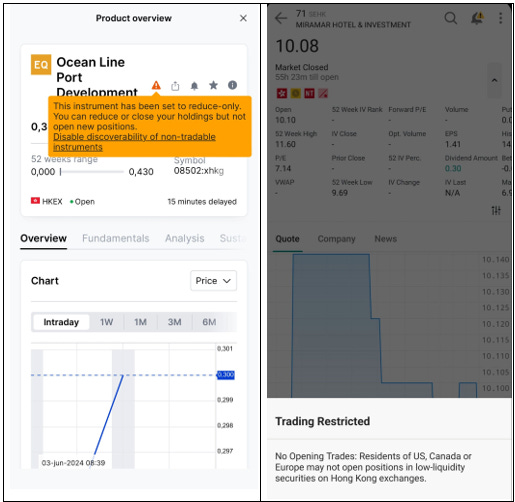Open the three-dot more options menu
Screen dimensions: 515x502
coord(500,18)
